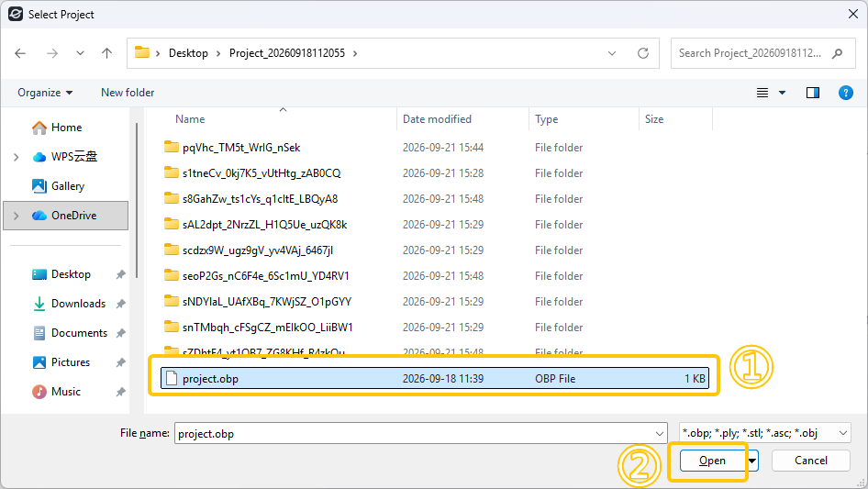The image size is (868, 489).
Task: Open Downloads in quick access
Action: [x=78, y=304]
